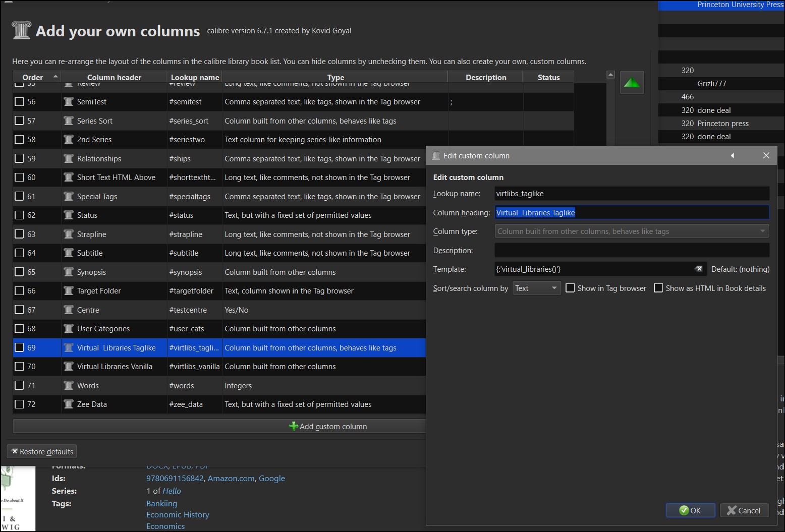Click the column icon beside Relationships
The height and width of the screenshot is (532, 785).
click(x=69, y=159)
